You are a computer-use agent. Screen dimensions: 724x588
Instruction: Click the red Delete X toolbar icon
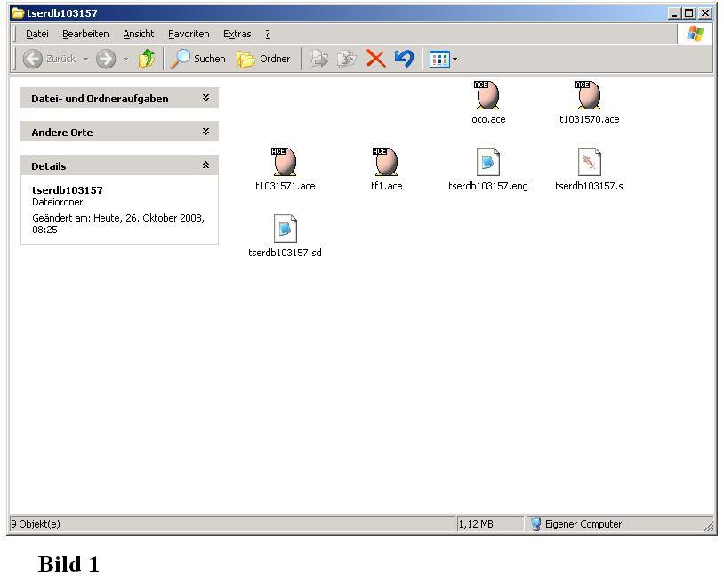(x=375, y=59)
